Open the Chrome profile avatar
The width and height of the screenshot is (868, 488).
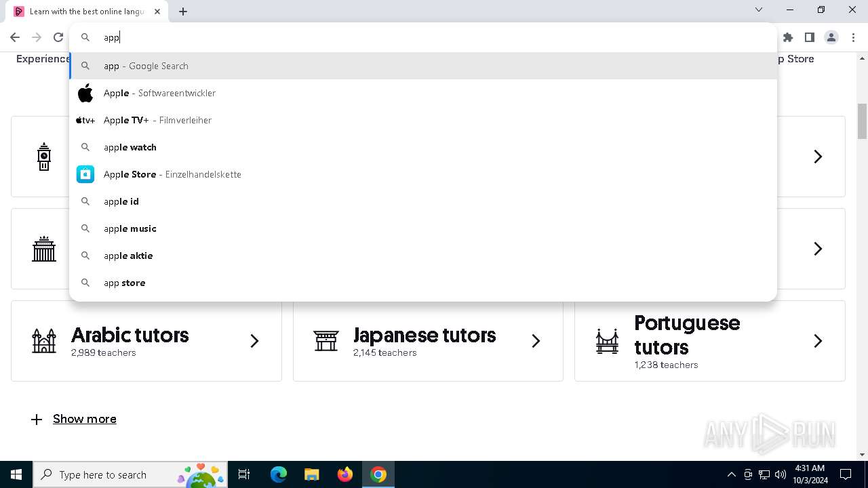pyautogui.click(x=831, y=37)
